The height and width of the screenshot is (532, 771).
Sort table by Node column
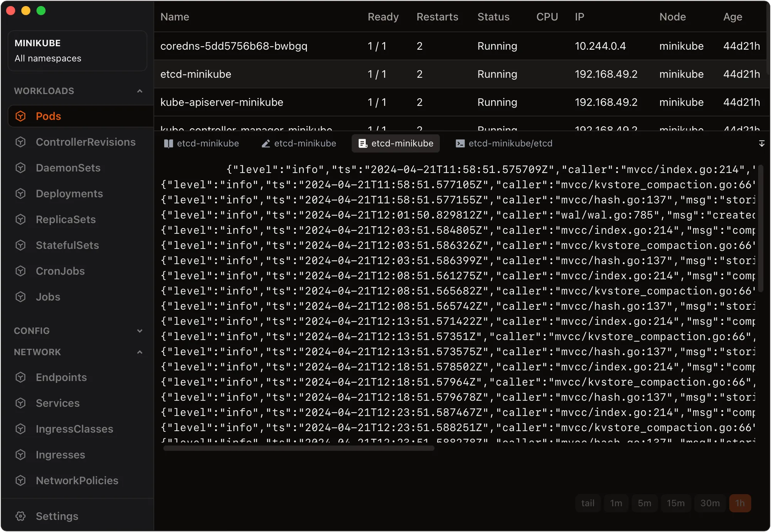672,17
